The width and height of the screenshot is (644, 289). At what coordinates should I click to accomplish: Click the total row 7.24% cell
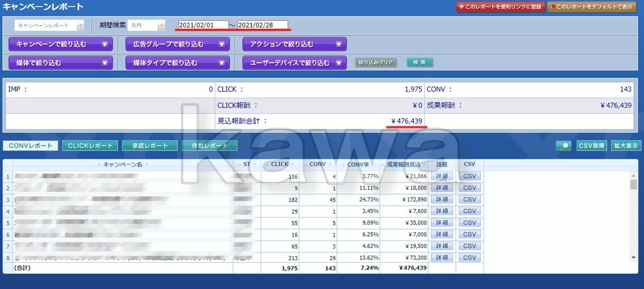(x=358, y=268)
